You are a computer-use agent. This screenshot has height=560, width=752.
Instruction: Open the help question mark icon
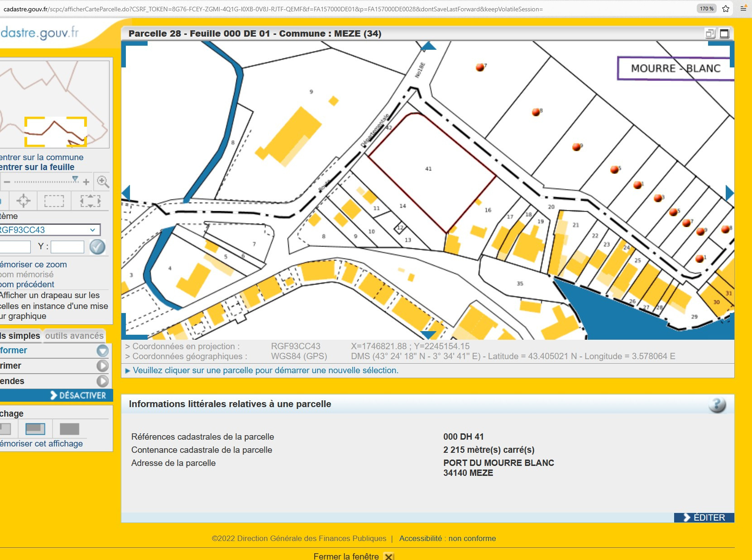click(717, 404)
